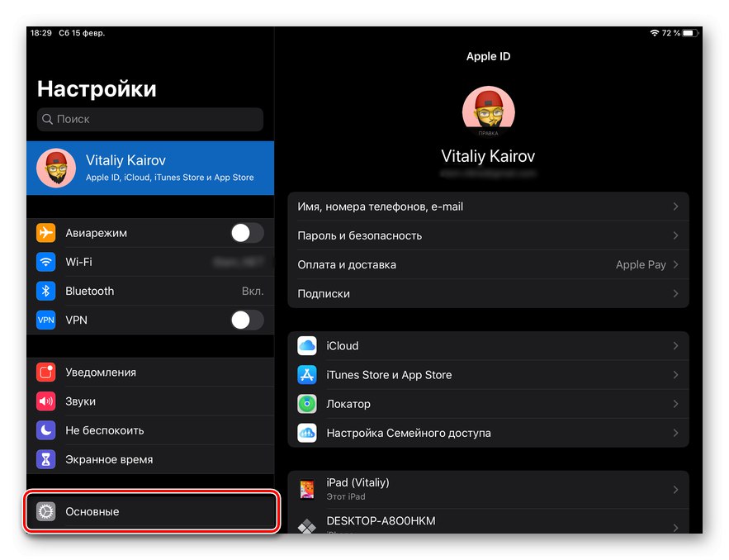Image resolution: width=729 pixels, height=560 pixels.
Task: Tap the Настройки heading
Action: pos(97,89)
